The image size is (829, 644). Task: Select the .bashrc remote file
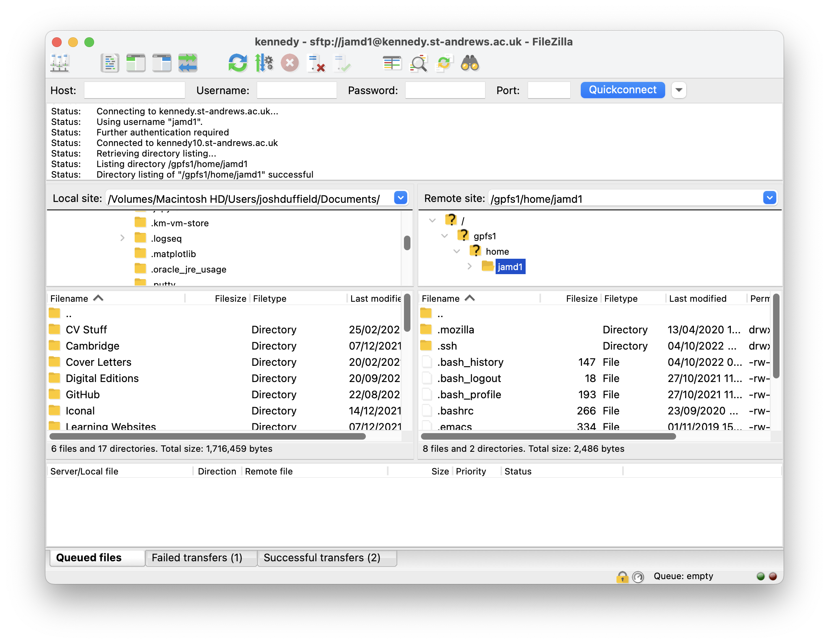(x=595, y=411)
